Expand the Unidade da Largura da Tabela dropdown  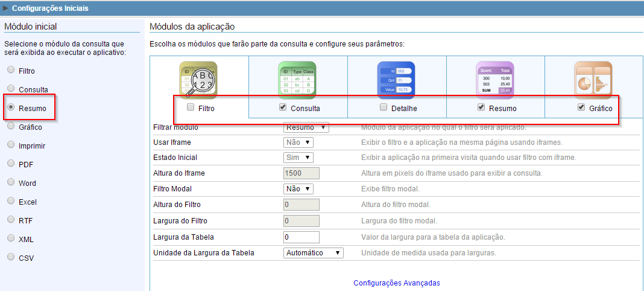313,252
